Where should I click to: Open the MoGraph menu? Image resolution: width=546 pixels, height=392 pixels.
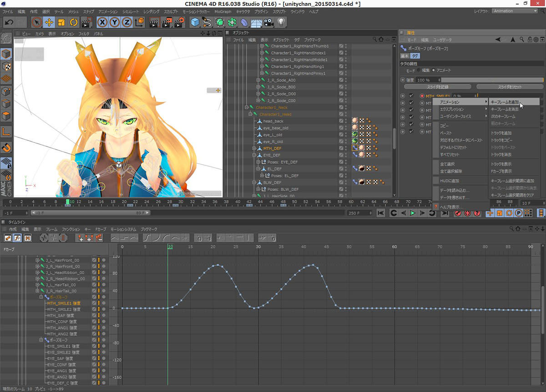223,11
